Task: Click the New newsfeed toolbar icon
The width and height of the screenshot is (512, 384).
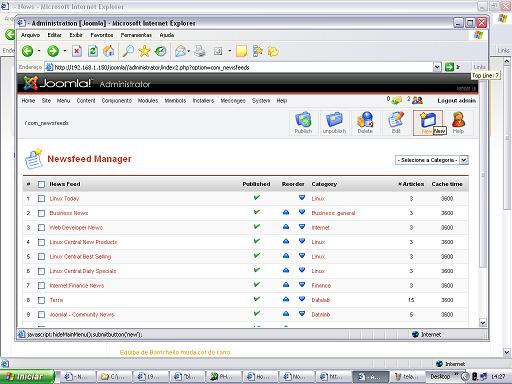Action: pos(428,123)
